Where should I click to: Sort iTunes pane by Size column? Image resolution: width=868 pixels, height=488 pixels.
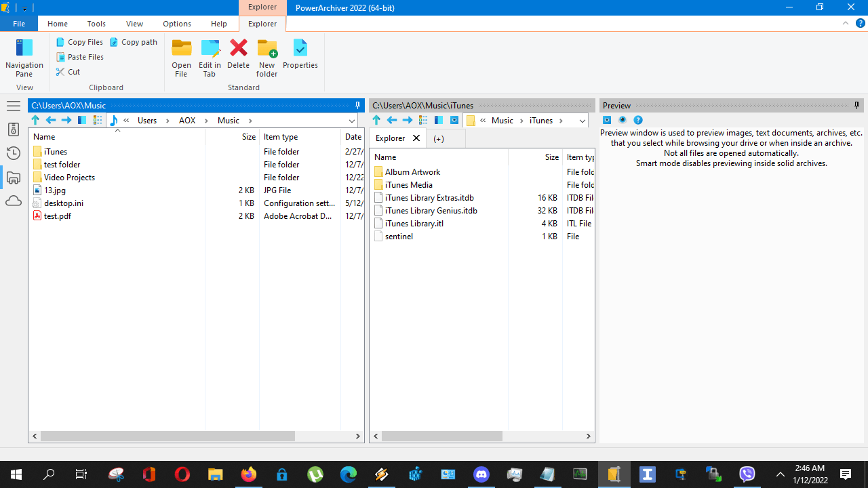tap(535, 157)
